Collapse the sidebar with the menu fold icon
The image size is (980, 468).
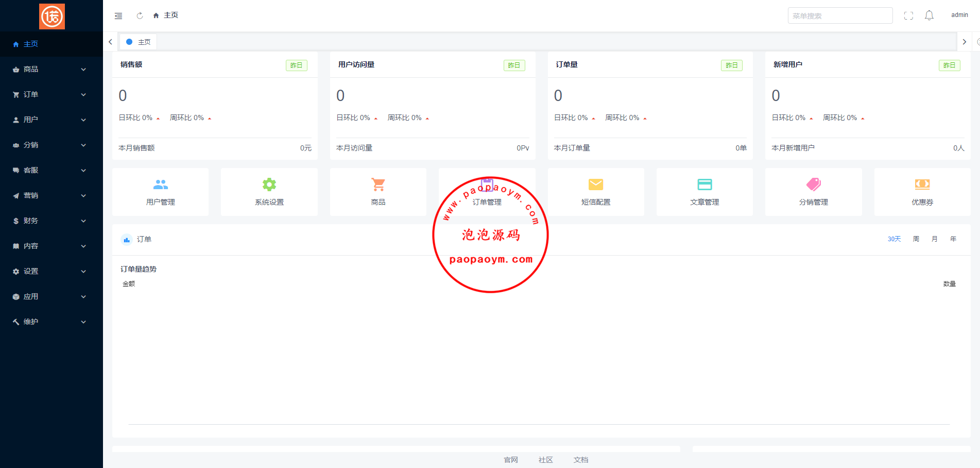point(118,16)
